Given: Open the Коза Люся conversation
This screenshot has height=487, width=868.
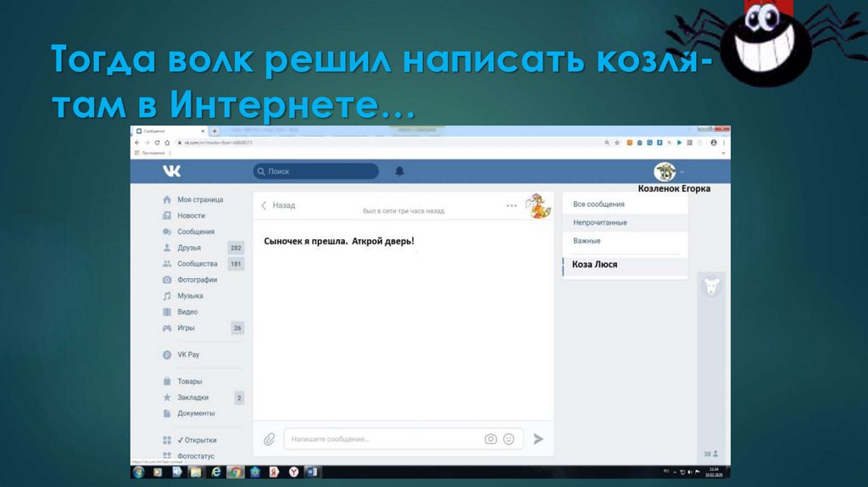Looking at the screenshot, I should pyautogui.click(x=595, y=265).
